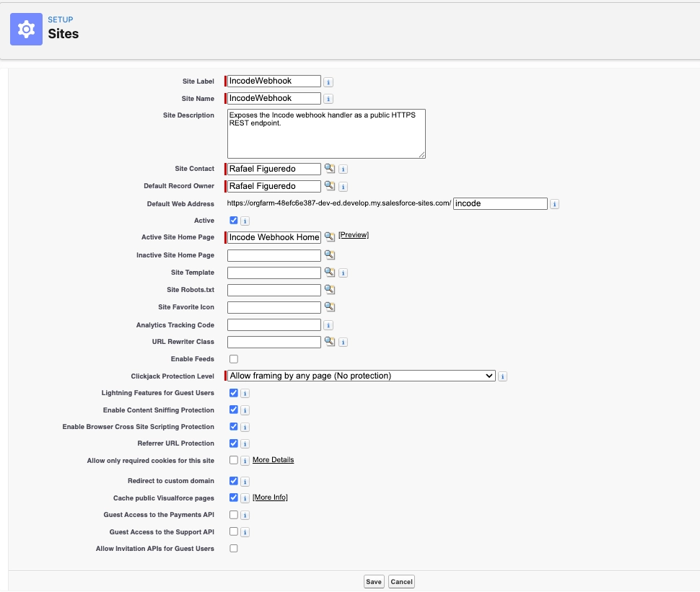Open info icon next to Site Name
Viewport: 700px width, 592px height.
(x=328, y=99)
